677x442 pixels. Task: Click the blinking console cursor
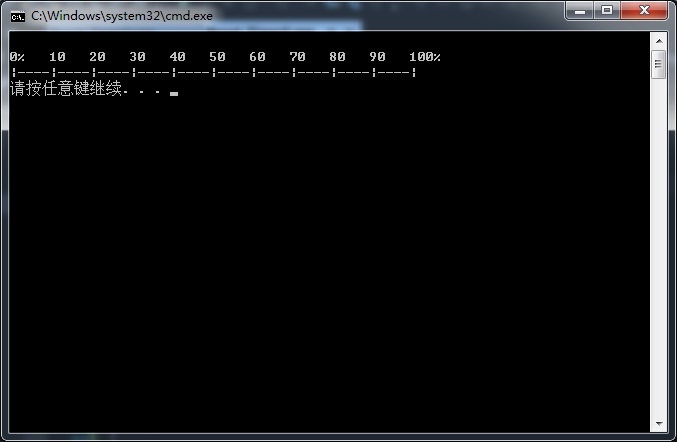(174, 93)
